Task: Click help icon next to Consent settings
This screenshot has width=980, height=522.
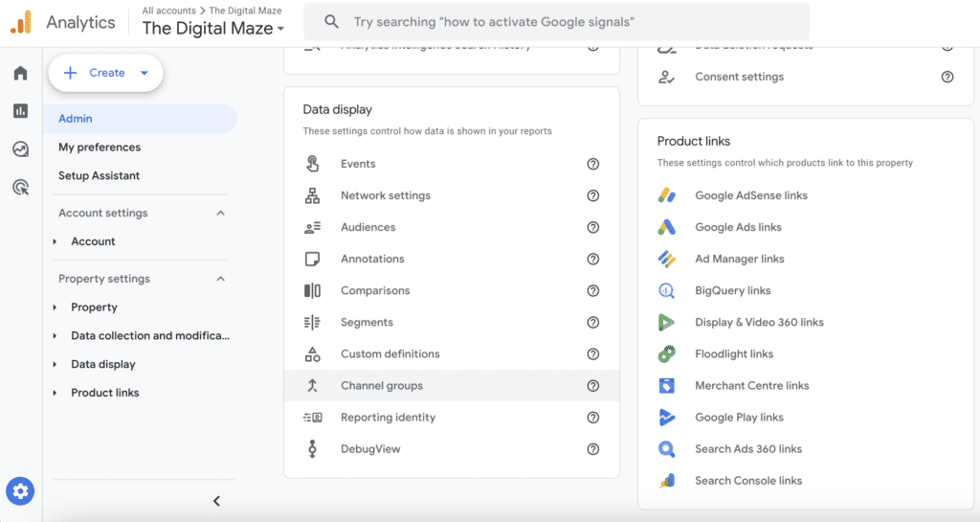Action: [947, 78]
